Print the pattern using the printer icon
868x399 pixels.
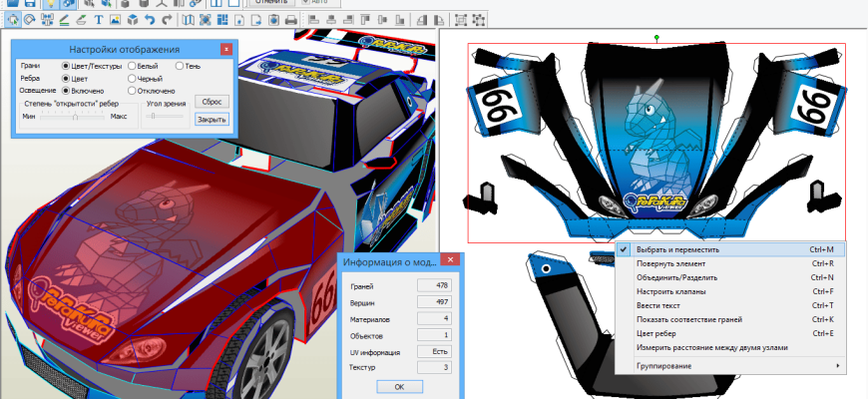tap(291, 20)
